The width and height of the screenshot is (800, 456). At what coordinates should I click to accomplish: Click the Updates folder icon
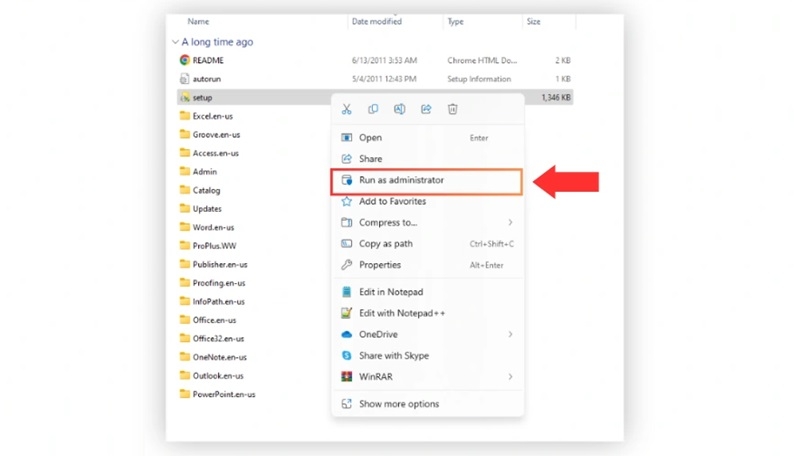185,208
